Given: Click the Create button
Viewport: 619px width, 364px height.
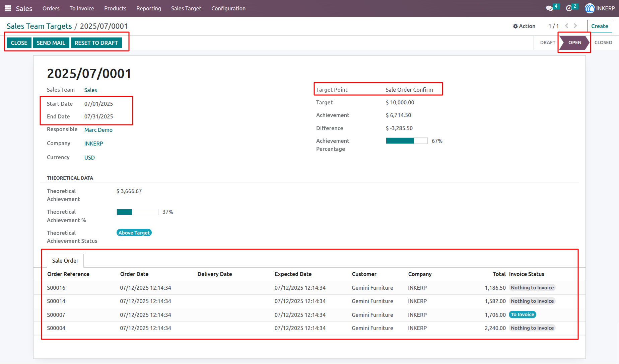Looking at the screenshot, I should tap(600, 26).
